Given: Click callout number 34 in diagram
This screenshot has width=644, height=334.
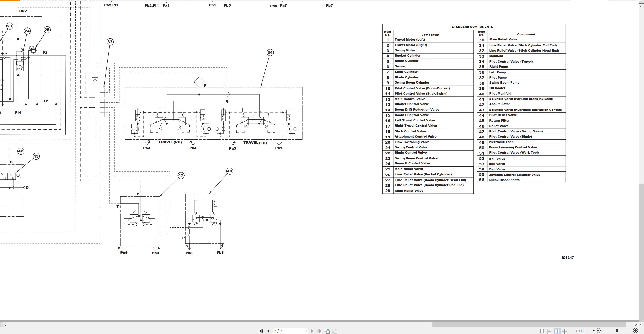Looking at the screenshot, I should pos(270,52).
